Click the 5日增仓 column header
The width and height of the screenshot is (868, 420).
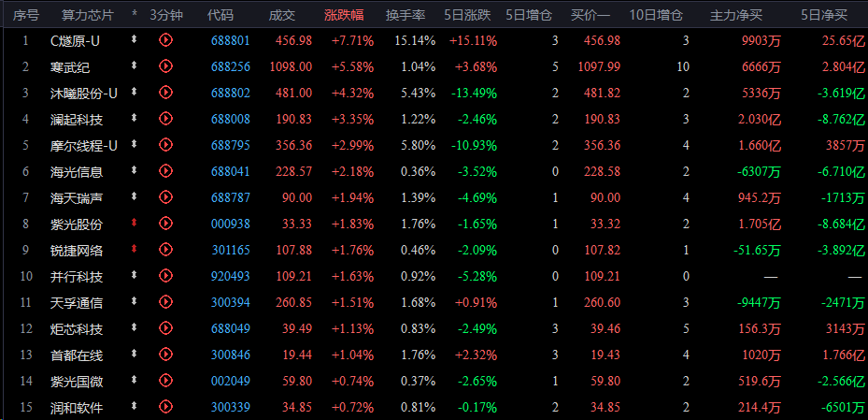coord(529,16)
